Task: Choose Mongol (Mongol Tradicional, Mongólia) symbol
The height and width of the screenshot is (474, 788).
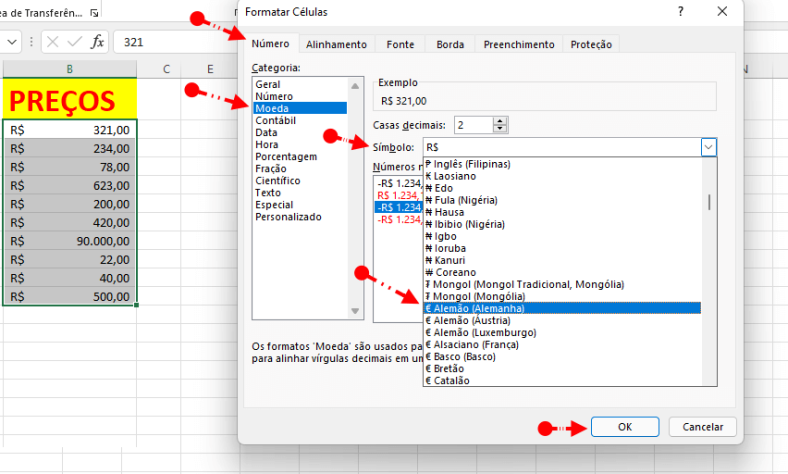Action: tap(562, 285)
